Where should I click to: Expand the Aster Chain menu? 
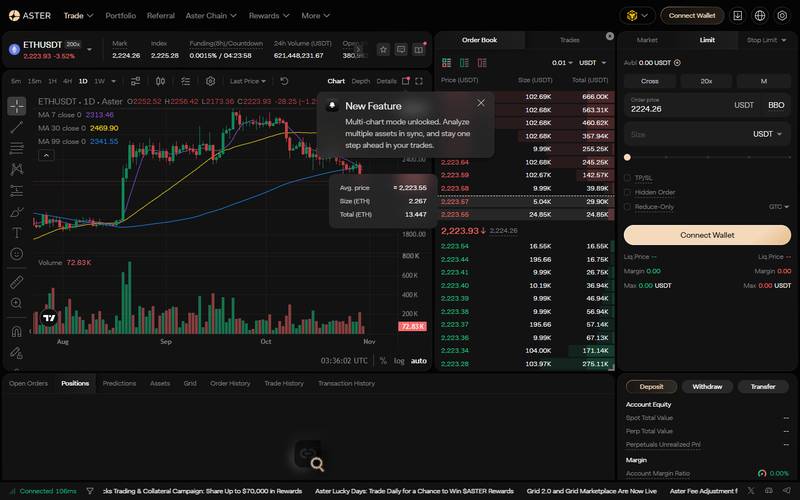pos(211,15)
